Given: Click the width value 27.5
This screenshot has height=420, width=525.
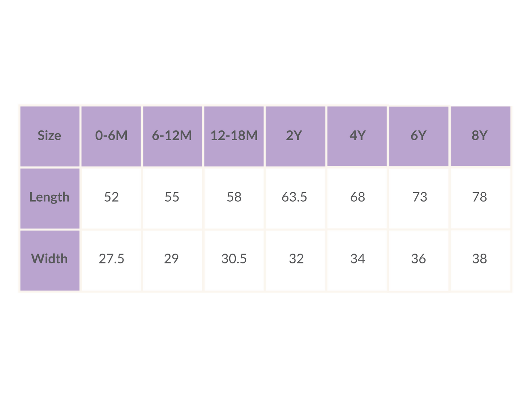Looking at the screenshot, I should tap(111, 259).
